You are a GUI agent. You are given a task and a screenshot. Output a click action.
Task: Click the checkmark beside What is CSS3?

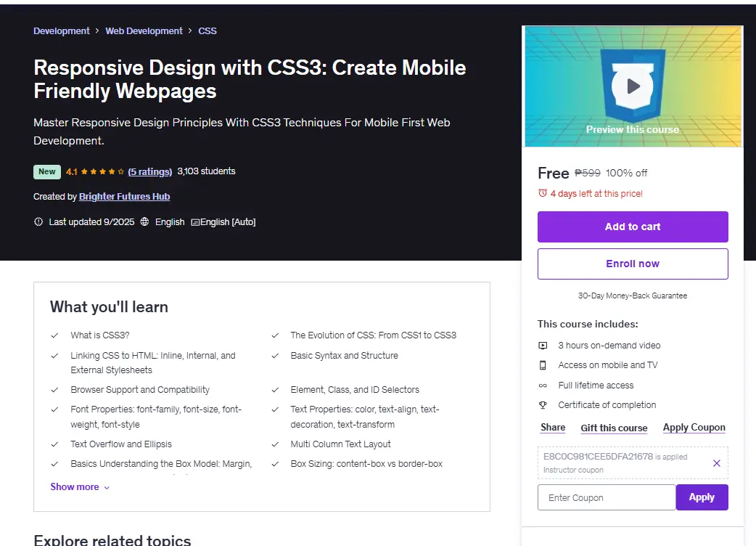click(54, 335)
